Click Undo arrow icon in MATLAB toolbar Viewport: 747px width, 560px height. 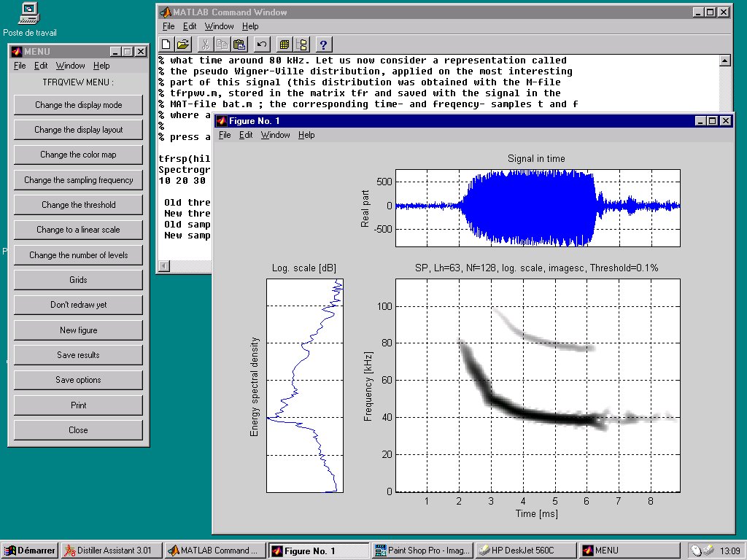tap(262, 44)
